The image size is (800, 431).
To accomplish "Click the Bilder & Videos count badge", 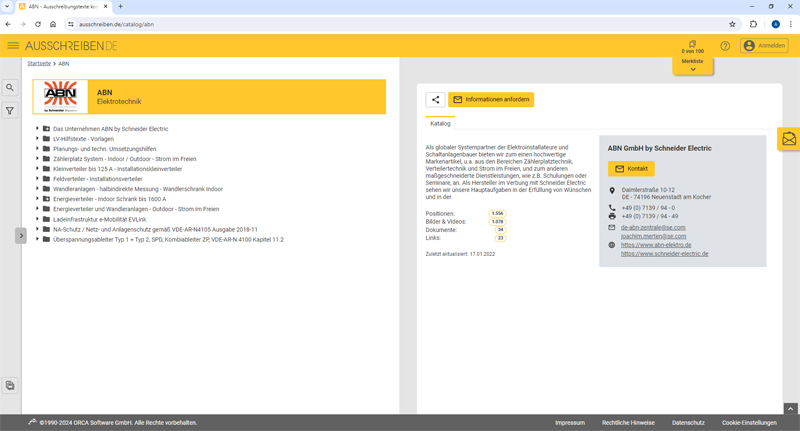I will pyautogui.click(x=497, y=222).
